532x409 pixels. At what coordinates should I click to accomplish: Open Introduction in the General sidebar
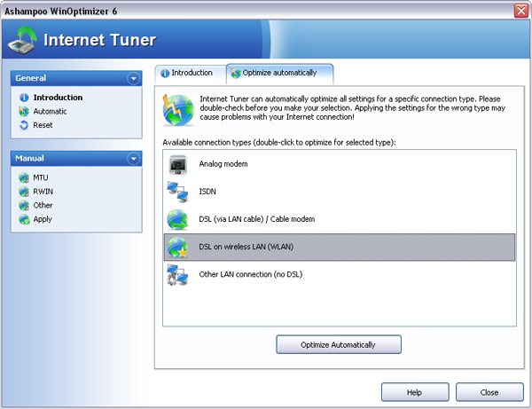coord(58,98)
